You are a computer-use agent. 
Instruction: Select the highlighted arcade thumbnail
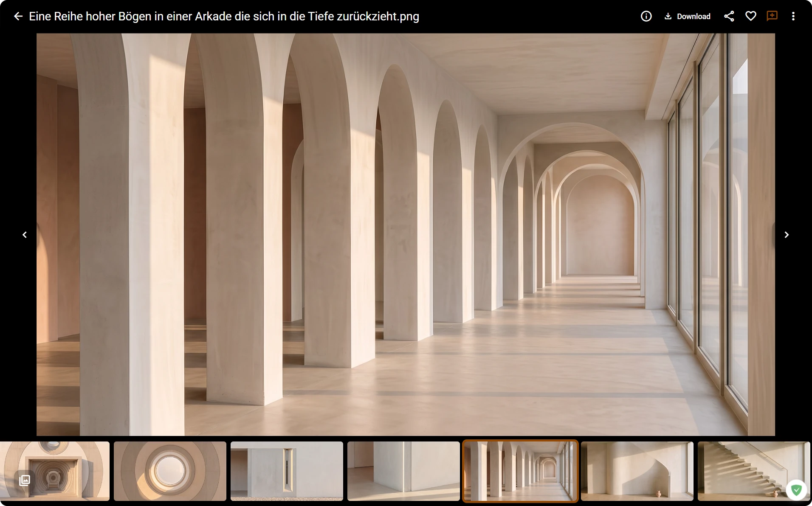[520, 471]
